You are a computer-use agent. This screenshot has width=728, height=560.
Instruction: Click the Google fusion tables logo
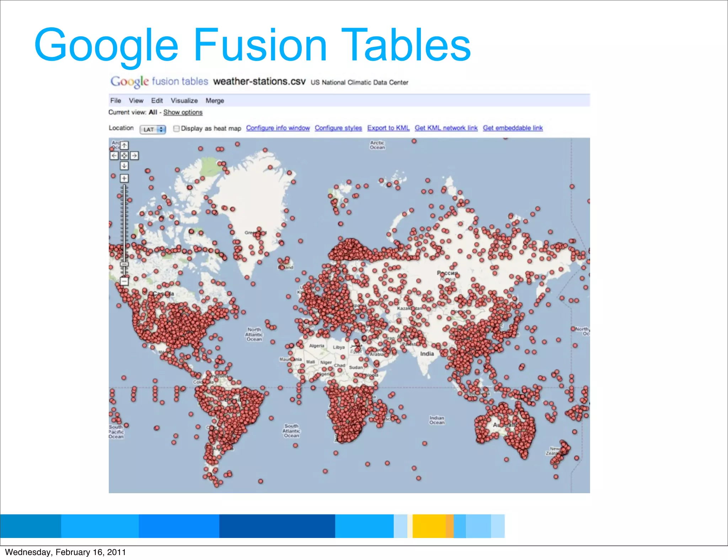point(159,81)
